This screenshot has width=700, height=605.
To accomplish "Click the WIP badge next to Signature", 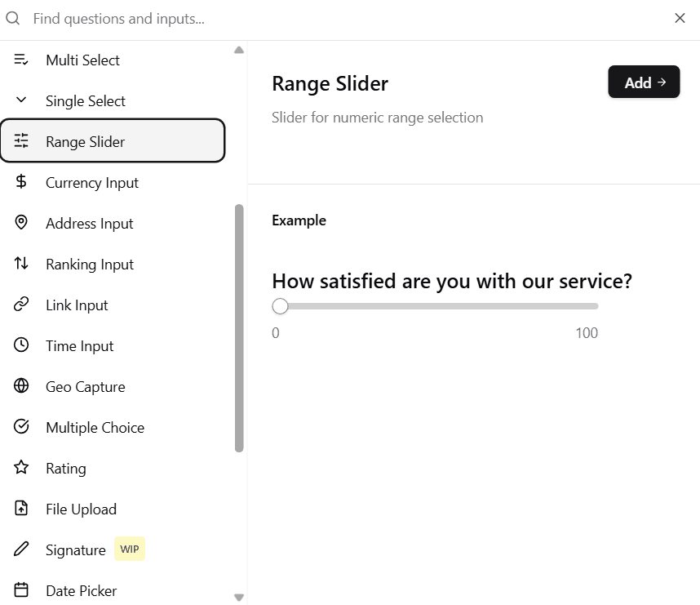I will point(129,549).
